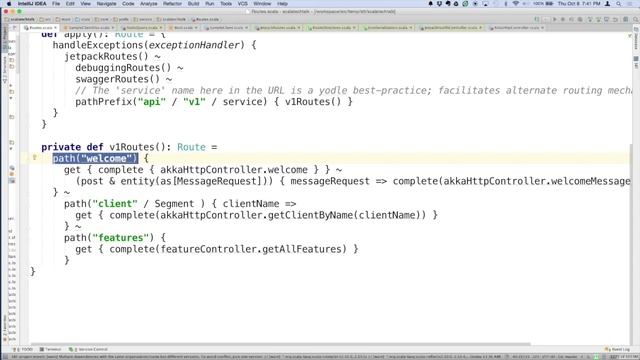
Task: Open the Version Control tool window button
Action: click(x=89, y=349)
